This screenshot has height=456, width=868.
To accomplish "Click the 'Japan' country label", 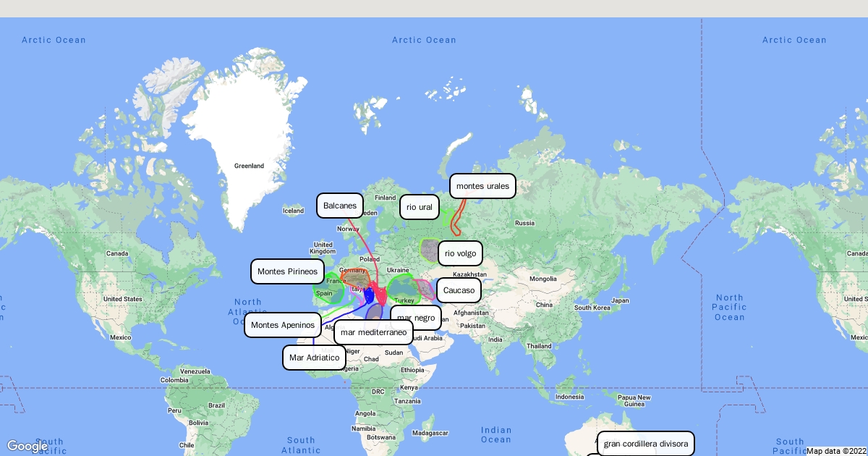I will [621, 300].
